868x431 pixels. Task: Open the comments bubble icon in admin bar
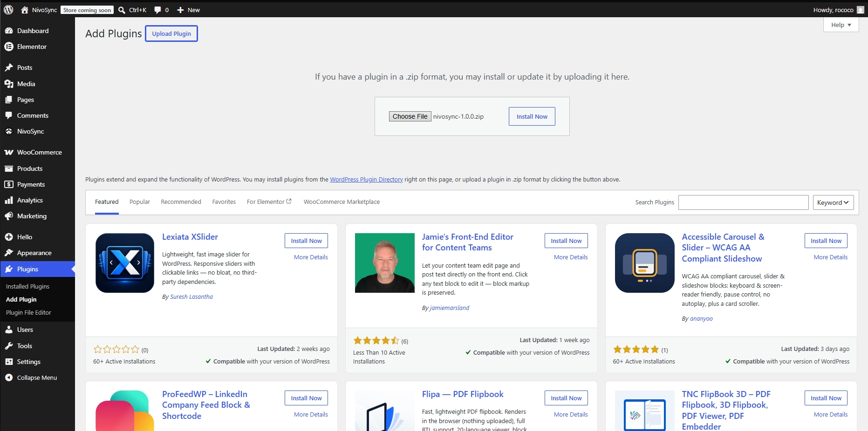(157, 10)
